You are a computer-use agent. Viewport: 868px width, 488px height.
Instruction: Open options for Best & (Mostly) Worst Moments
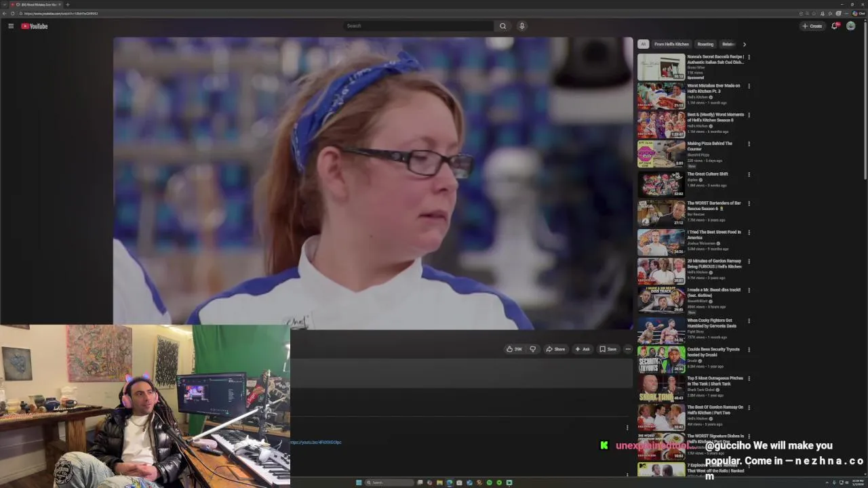[x=749, y=115]
